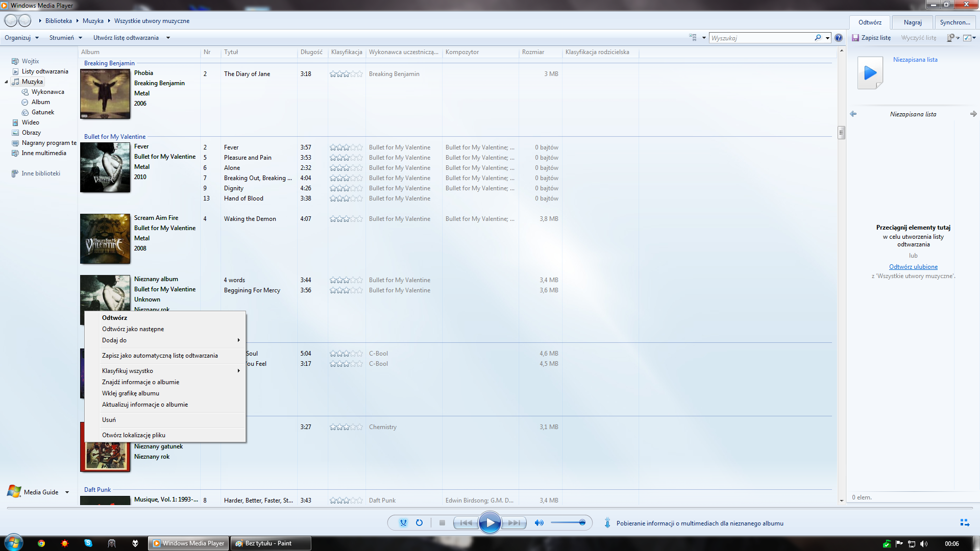The image size is (980, 551).
Task: Mute the volume speaker icon
Action: pos(538,523)
